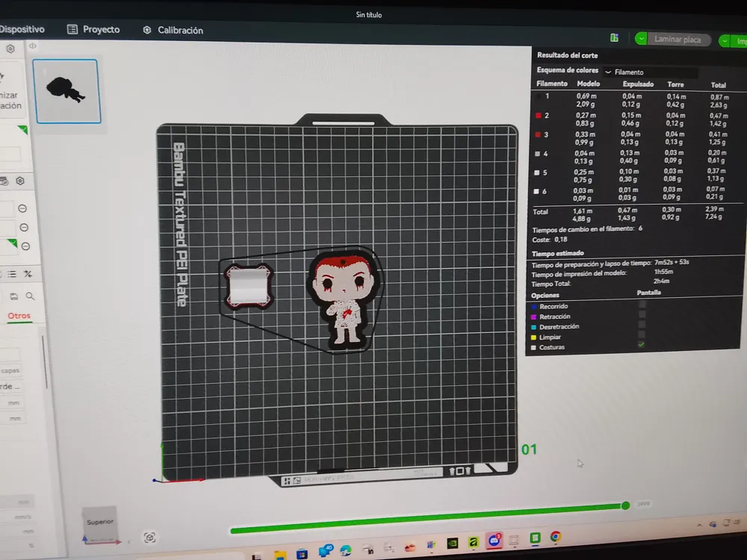Click the plate arrange icon on the bed
The height and width of the screenshot is (560, 747).
pos(287,481)
